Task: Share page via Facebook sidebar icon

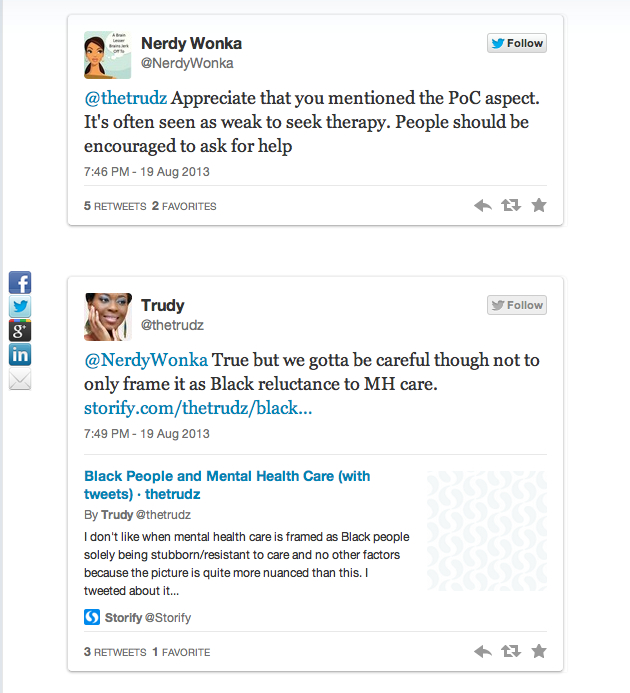Action: [x=20, y=283]
